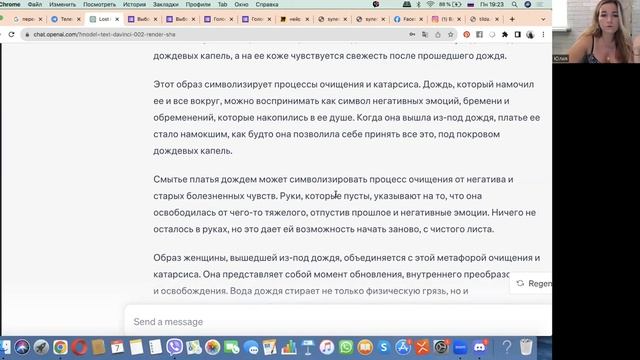Screen dimensions: 640x360
Task: Open the Trash in the Dock
Action: (x=526, y=347)
